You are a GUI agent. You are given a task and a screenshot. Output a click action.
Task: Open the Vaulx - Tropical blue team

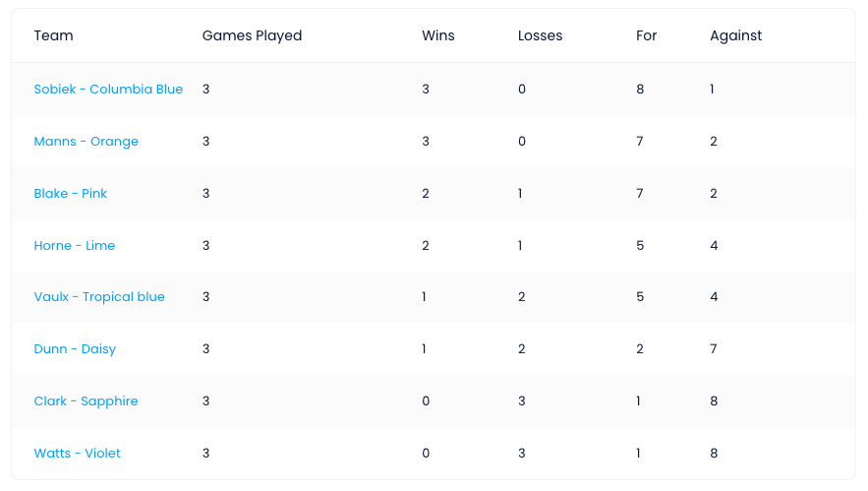[x=99, y=297]
